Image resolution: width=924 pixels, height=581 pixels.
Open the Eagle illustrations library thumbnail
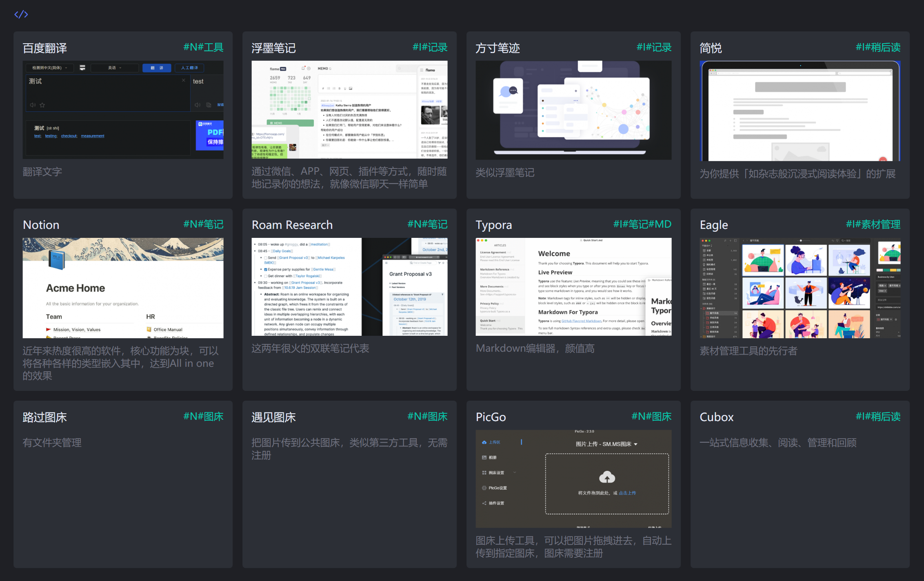tap(800, 288)
